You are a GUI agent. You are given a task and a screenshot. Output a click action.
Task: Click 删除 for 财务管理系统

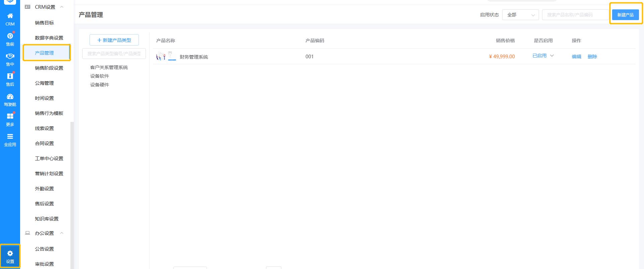[592, 57]
